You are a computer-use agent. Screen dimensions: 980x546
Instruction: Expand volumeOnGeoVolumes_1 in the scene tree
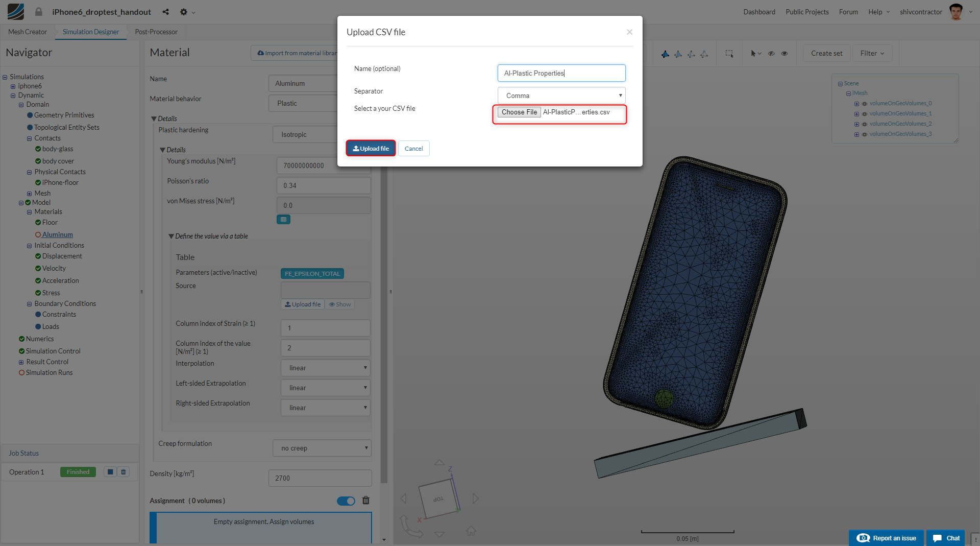(856, 113)
